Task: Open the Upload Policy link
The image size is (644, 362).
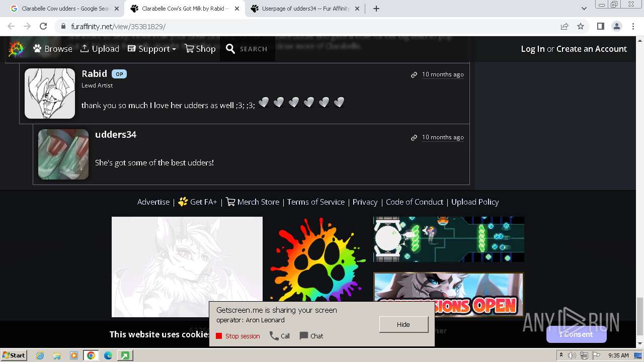Action: point(475,202)
